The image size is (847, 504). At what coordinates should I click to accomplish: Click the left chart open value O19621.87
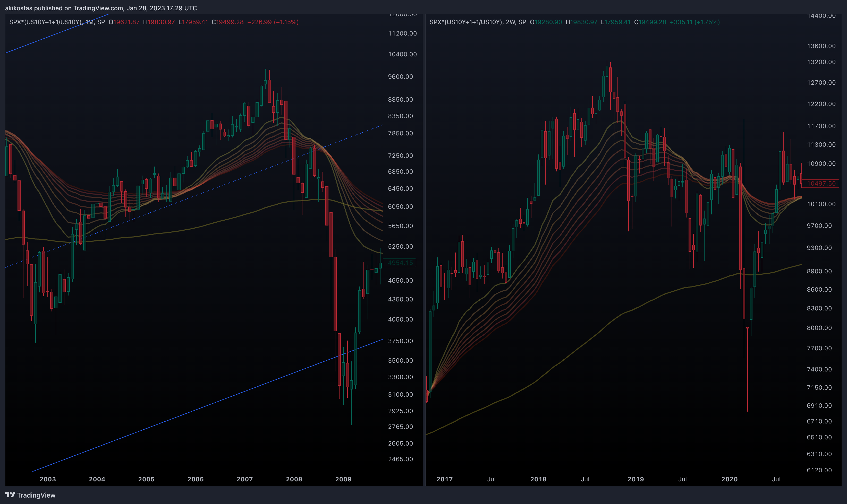tap(124, 22)
